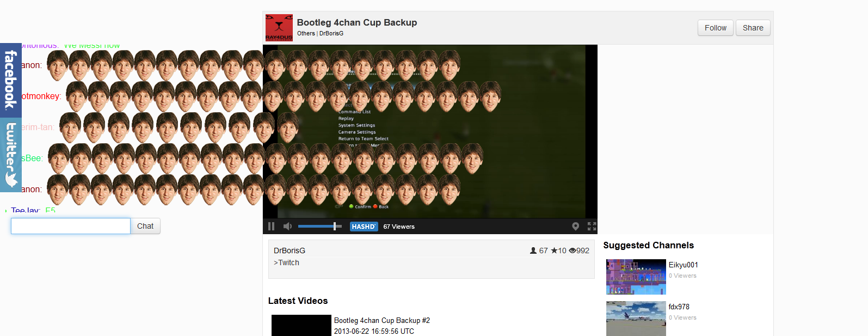Click the followers person icon showing 67
The width and height of the screenshot is (868, 336).
(x=533, y=251)
